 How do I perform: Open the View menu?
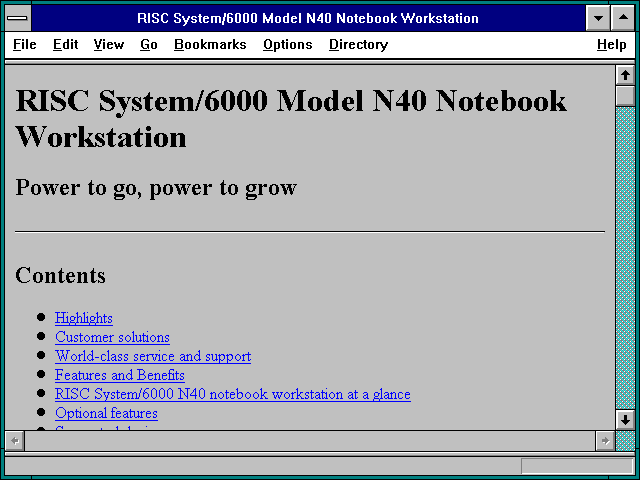click(109, 44)
